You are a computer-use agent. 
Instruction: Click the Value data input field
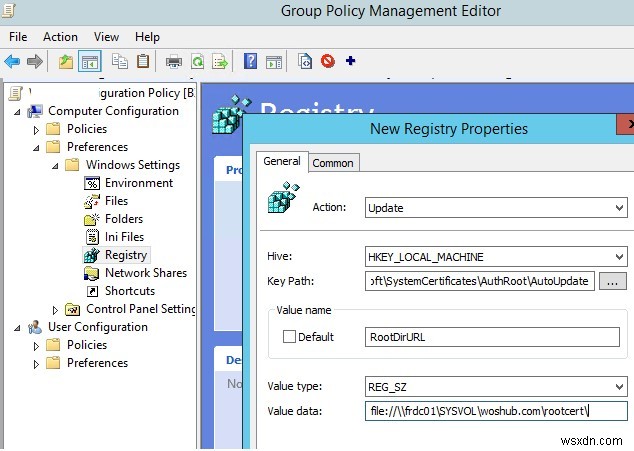pyautogui.click(x=496, y=411)
